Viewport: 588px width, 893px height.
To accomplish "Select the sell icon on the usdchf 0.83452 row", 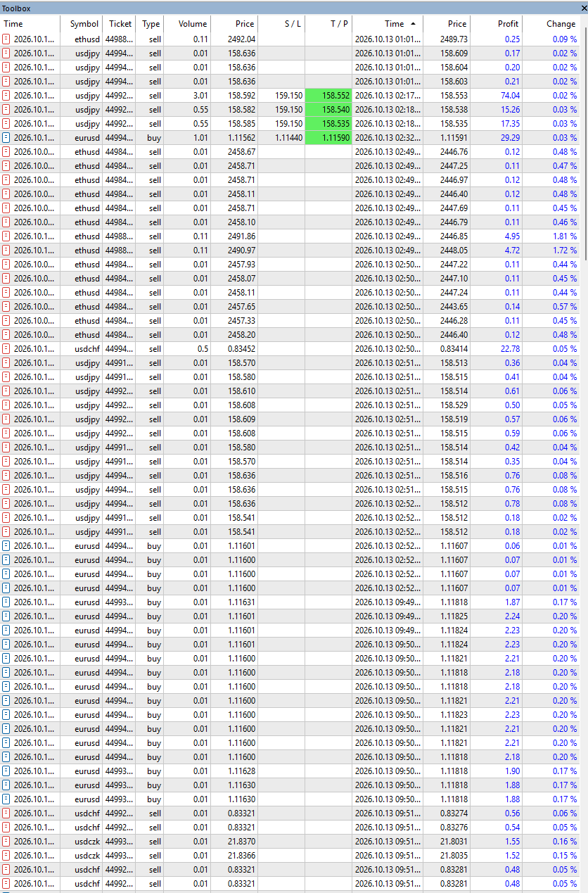I will point(6,349).
